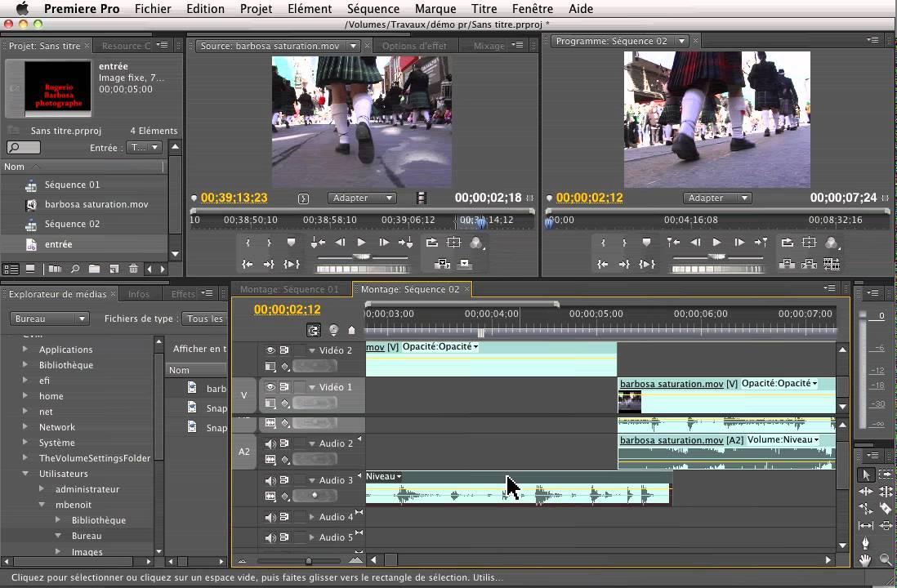
Task: Select the Zoom magnifier tool
Action: point(886,560)
